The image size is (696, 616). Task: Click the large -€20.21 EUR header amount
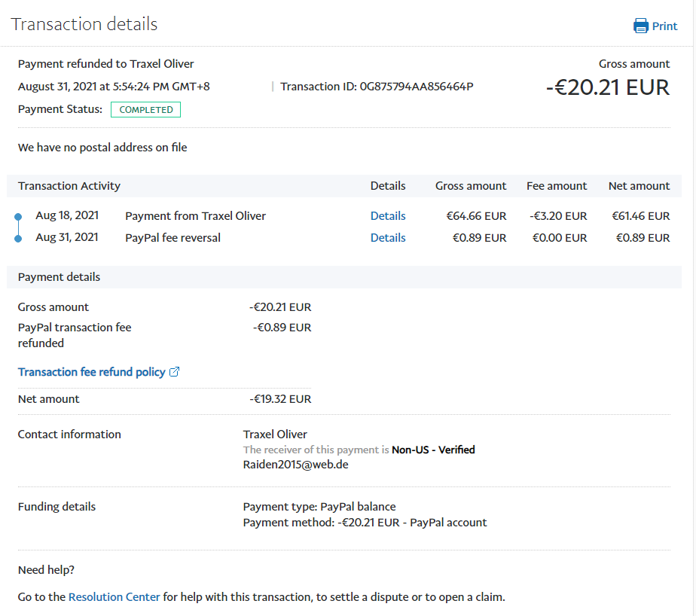pos(607,88)
